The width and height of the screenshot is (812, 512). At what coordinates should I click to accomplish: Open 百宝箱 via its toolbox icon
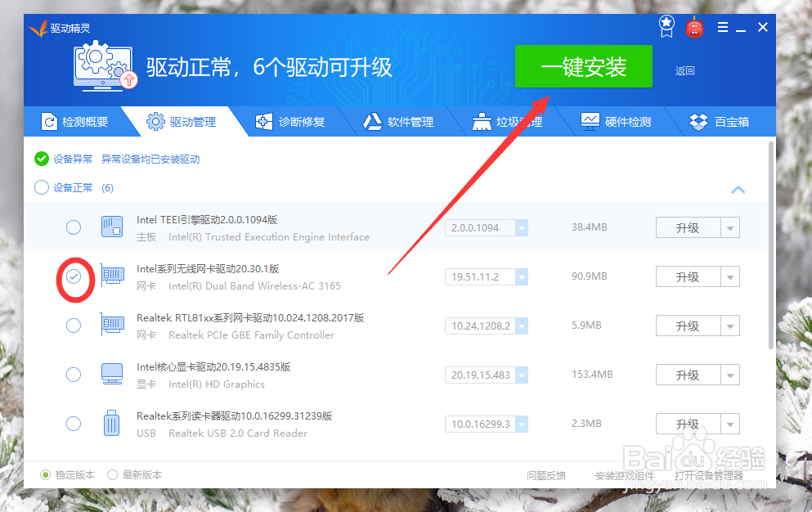pos(699,121)
